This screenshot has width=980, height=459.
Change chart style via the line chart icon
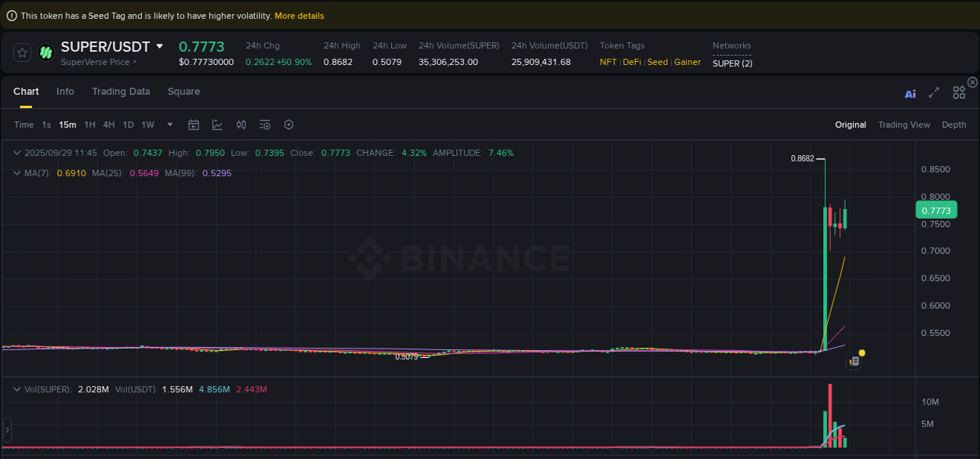217,125
